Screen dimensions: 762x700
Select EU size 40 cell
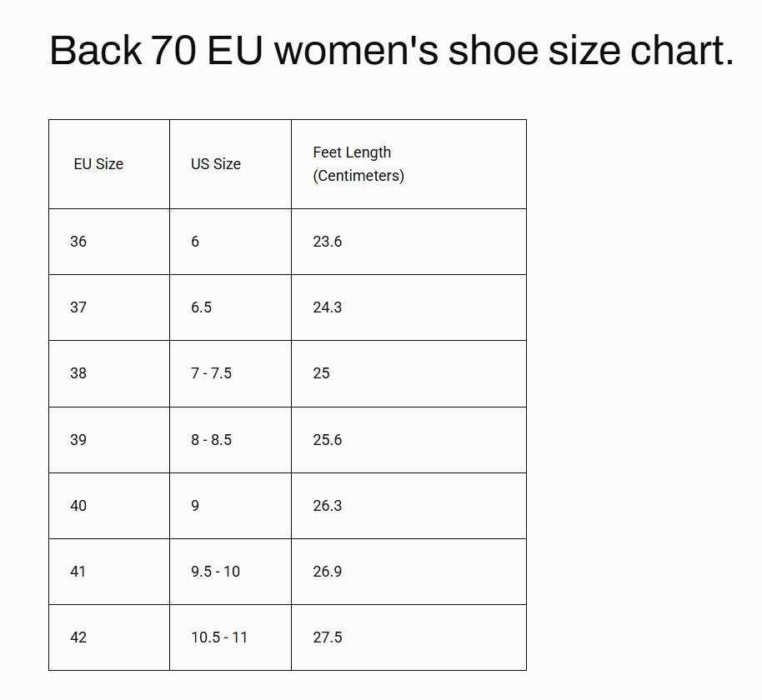78,506
